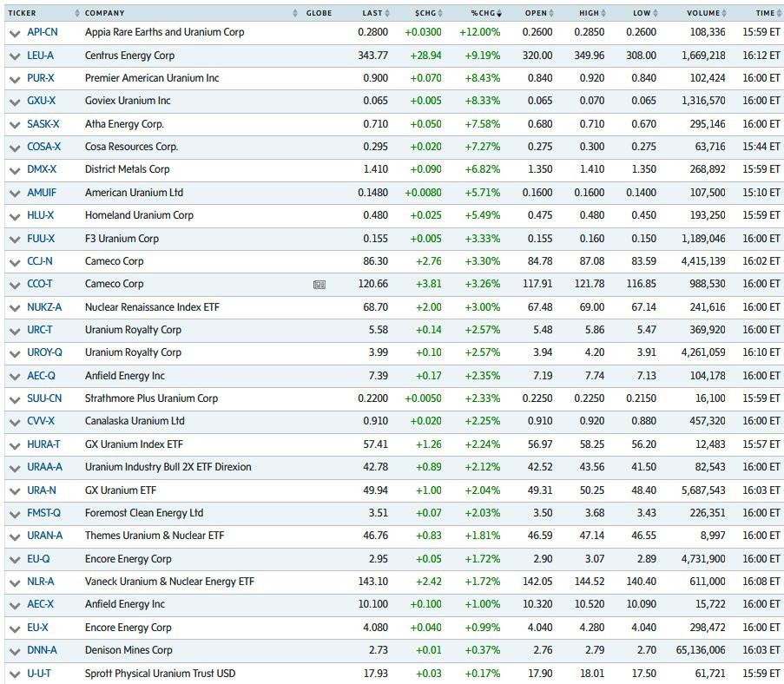Select Premier American Uranium Inc name
The width and height of the screenshot is (784, 684).
pos(152,78)
